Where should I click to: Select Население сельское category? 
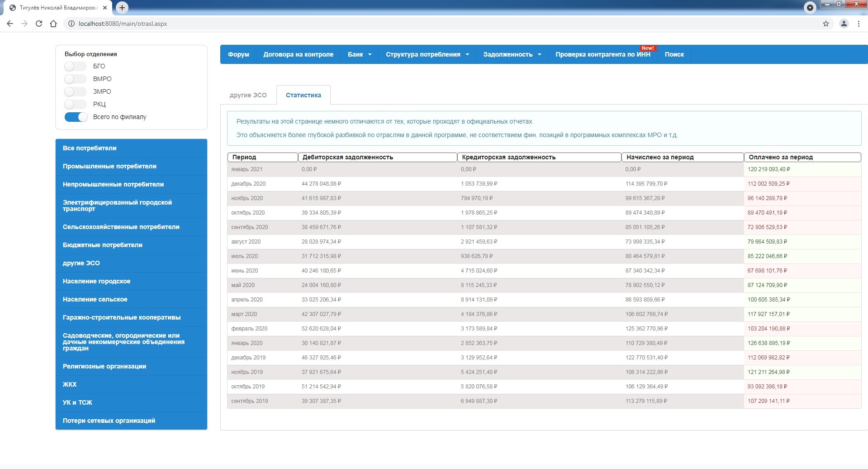[131, 299]
